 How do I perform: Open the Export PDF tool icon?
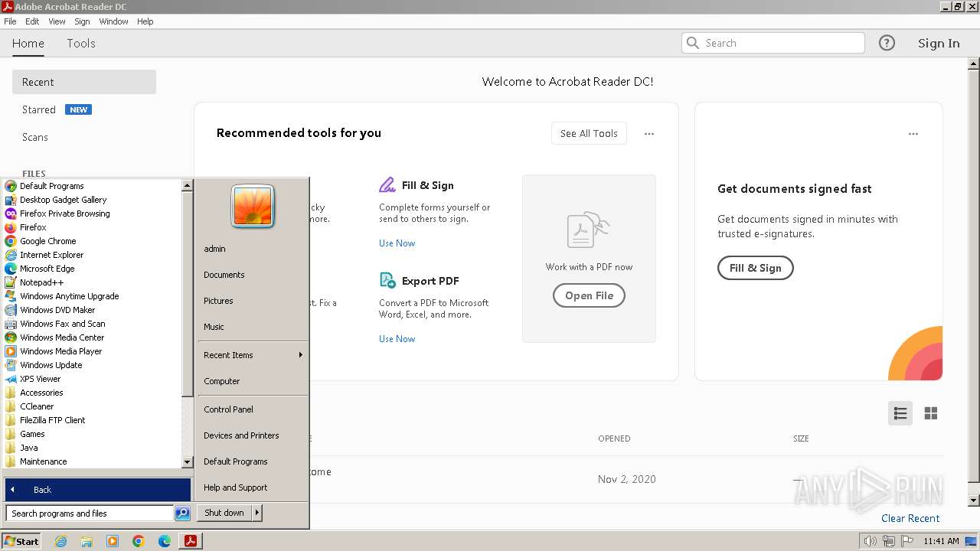387,281
